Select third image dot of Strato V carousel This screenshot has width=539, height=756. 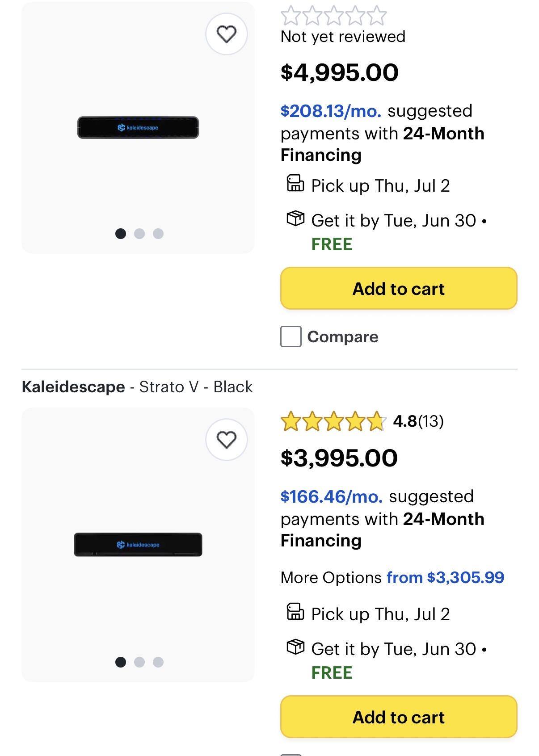(158, 662)
